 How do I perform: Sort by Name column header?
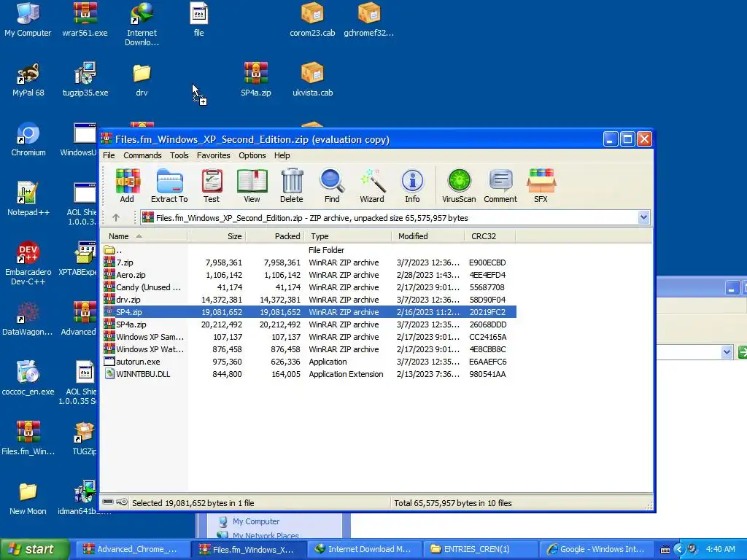[144, 236]
